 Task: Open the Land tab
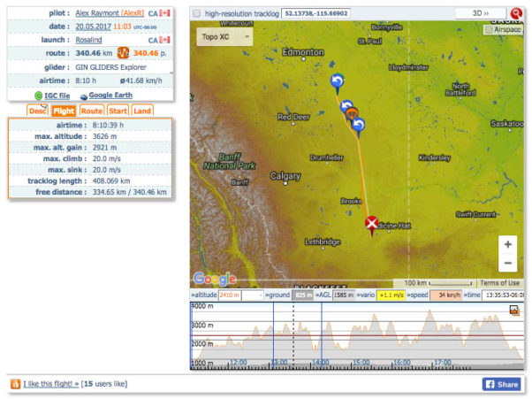coord(142,111)
